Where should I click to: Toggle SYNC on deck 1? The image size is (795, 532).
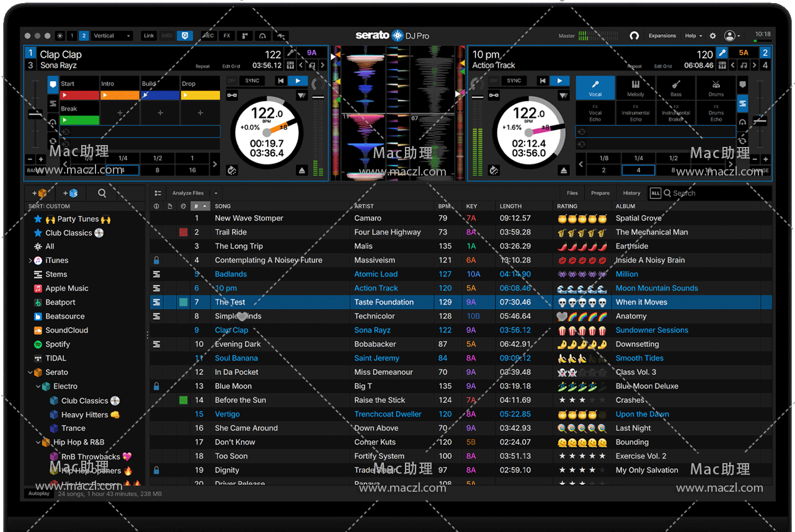(x=252, y=81)
